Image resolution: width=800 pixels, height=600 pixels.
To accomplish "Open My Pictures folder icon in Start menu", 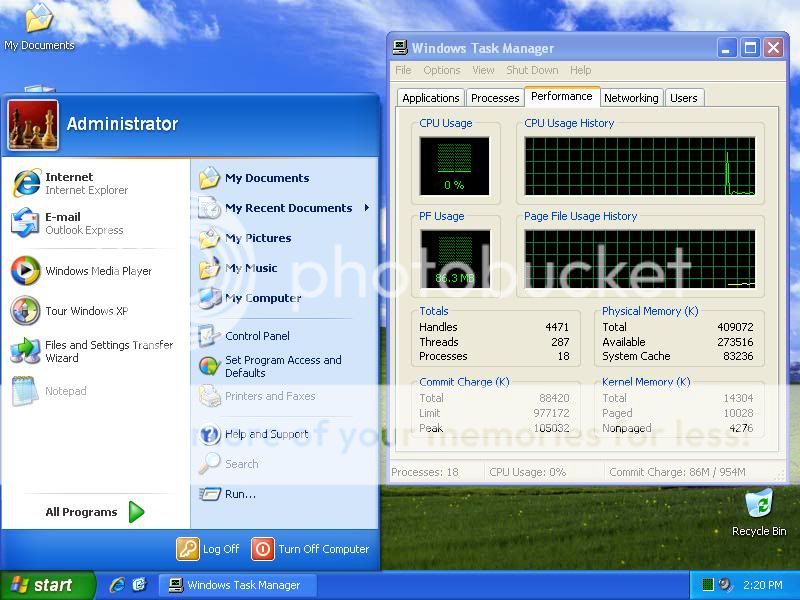I will 209,238.
